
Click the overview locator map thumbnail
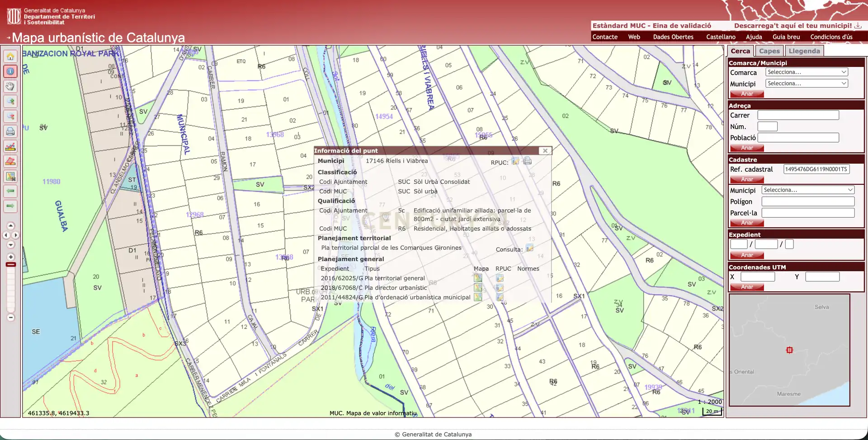[x=789, y=350]
